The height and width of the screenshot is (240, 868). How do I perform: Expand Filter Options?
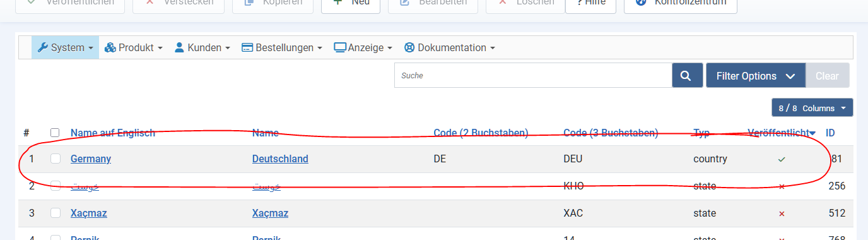tap(756, 75)
